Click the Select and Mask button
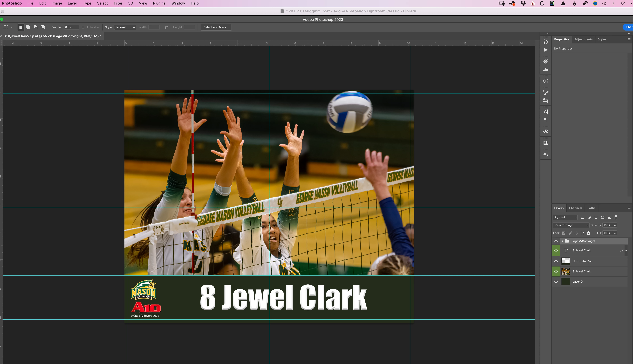Screen dimensions: 633x364 tap(216, 27)
